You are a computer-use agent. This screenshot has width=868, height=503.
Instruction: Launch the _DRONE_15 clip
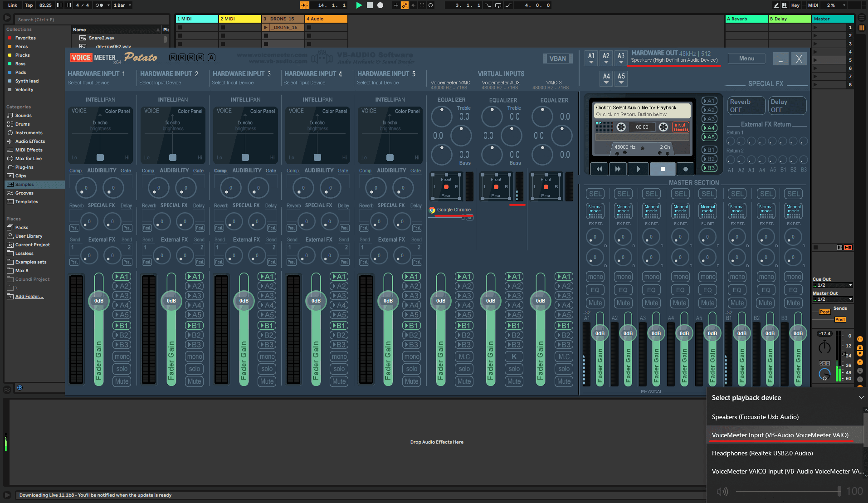[266, 28]
